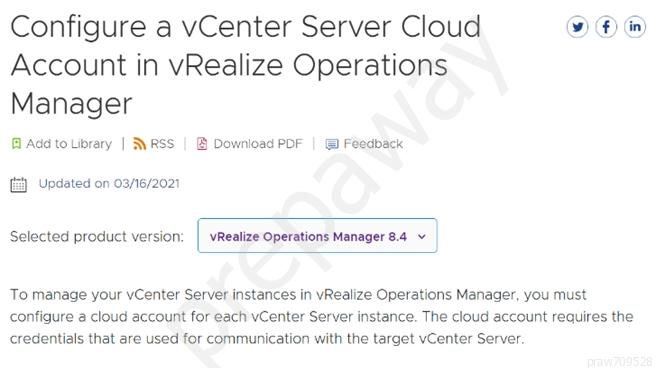Click the Updated on 03/16/2021 text

tap(109, 183)
